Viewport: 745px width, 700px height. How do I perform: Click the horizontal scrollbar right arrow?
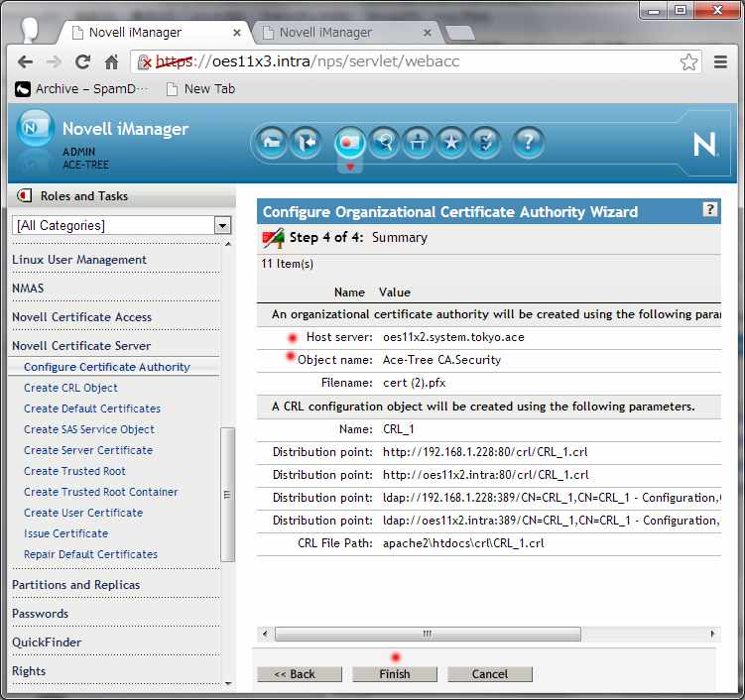point(711,634)
